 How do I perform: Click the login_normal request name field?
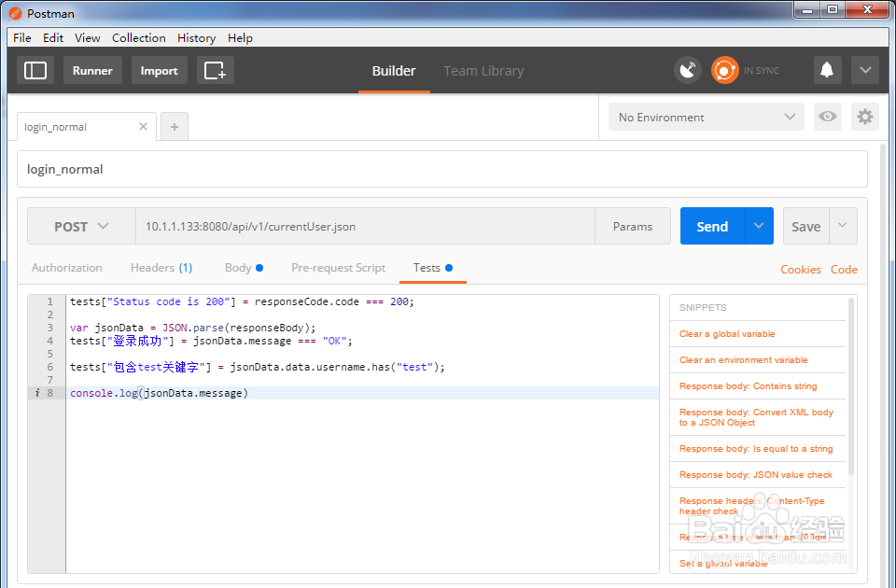(x=442, y=169)
